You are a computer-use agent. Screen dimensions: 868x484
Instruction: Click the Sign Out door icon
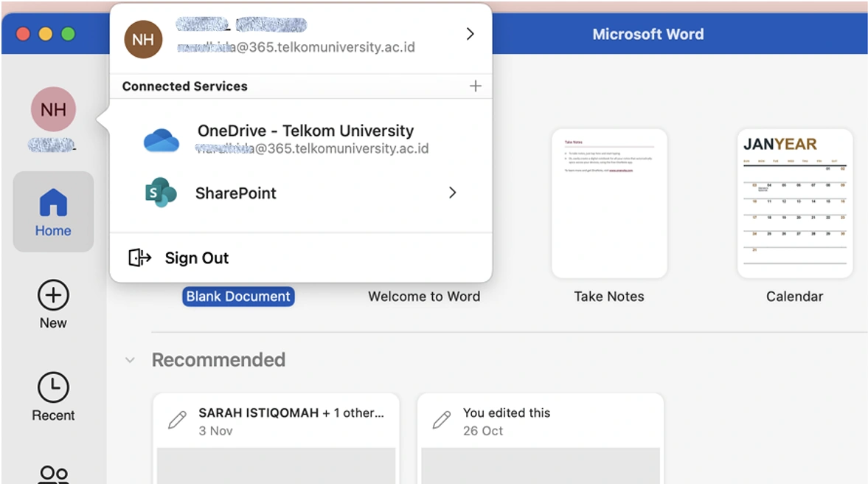pos(139,257)
